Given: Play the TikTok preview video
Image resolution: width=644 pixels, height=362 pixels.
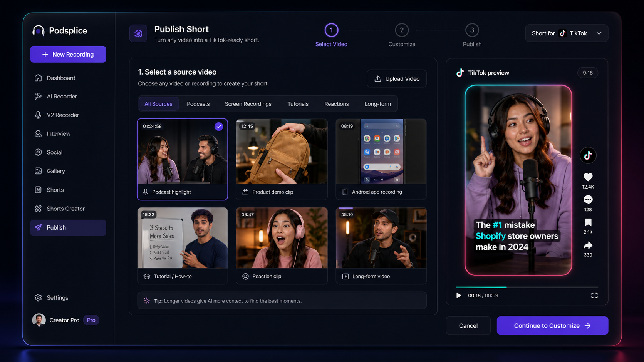Looking at the screenshot, I should click(x=459, y=295).
